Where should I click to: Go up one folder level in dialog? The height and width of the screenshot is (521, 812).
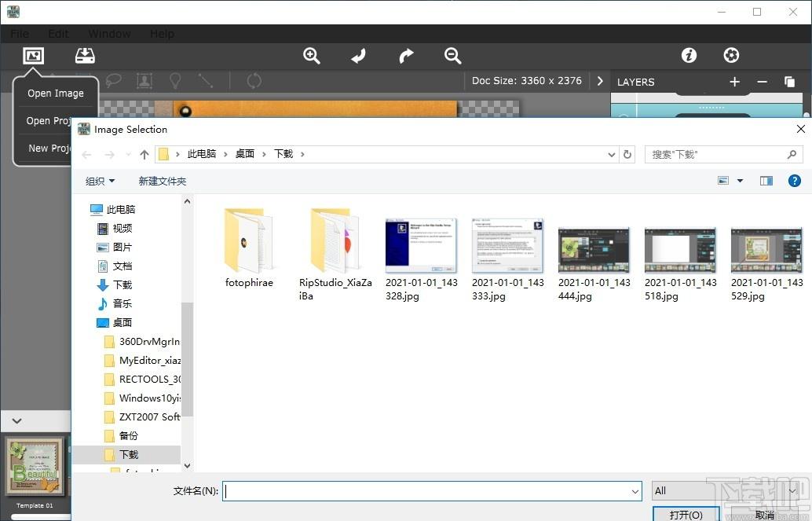coord(144,155)
